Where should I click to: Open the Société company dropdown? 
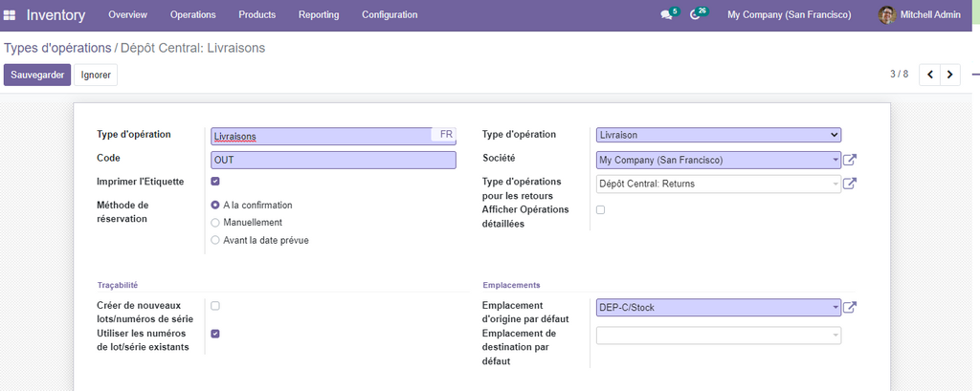click(x=718, y=160)
